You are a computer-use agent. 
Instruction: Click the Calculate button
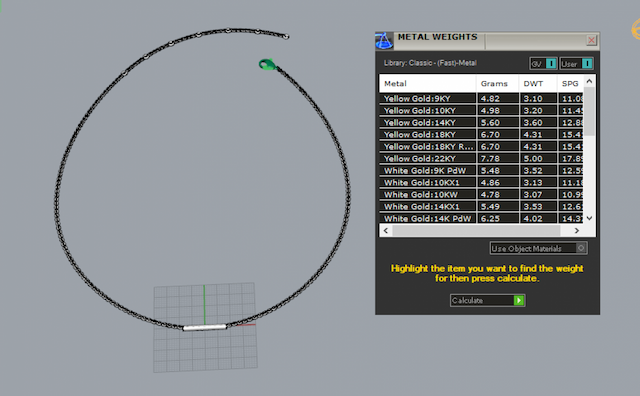click(487, 300)
